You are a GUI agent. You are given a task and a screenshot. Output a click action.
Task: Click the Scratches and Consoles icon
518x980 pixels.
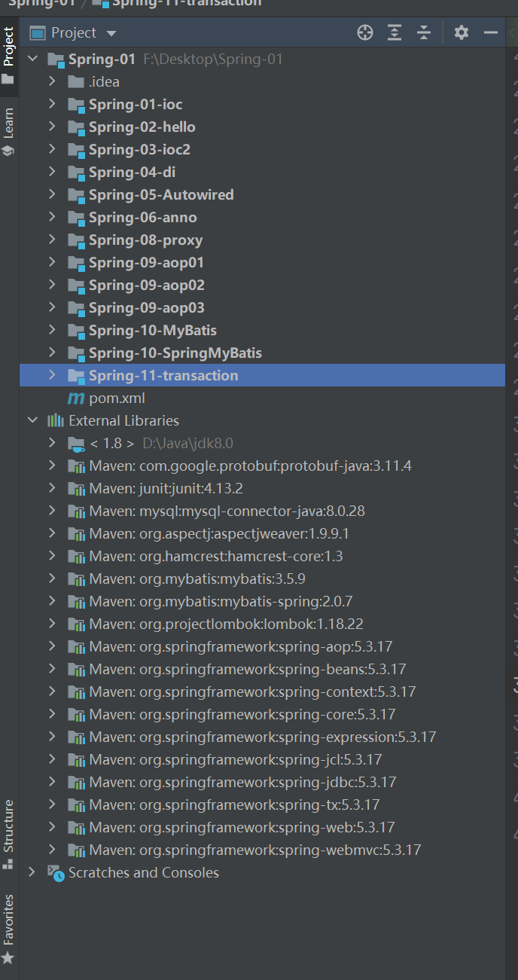click(x=56, y=872)
